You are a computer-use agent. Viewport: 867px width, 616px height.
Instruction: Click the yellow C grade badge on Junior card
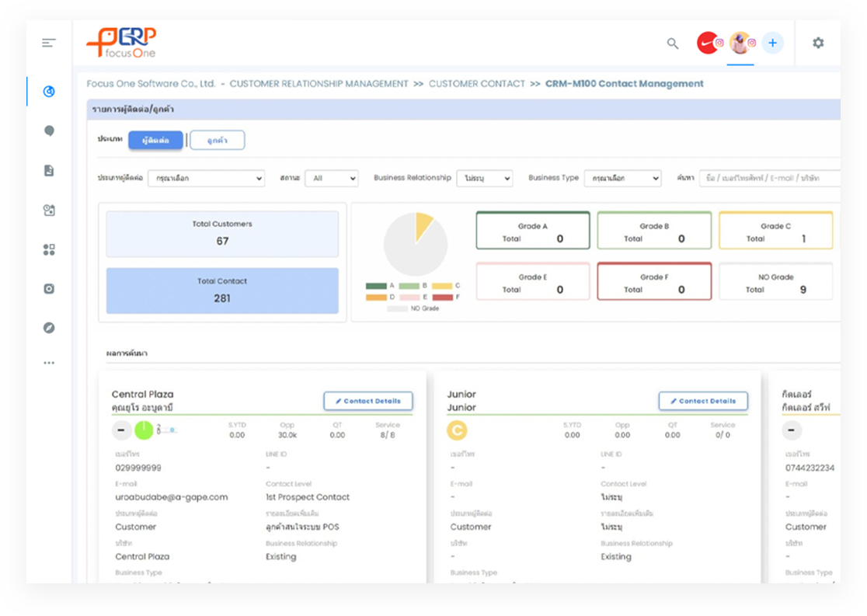point(458,430)
